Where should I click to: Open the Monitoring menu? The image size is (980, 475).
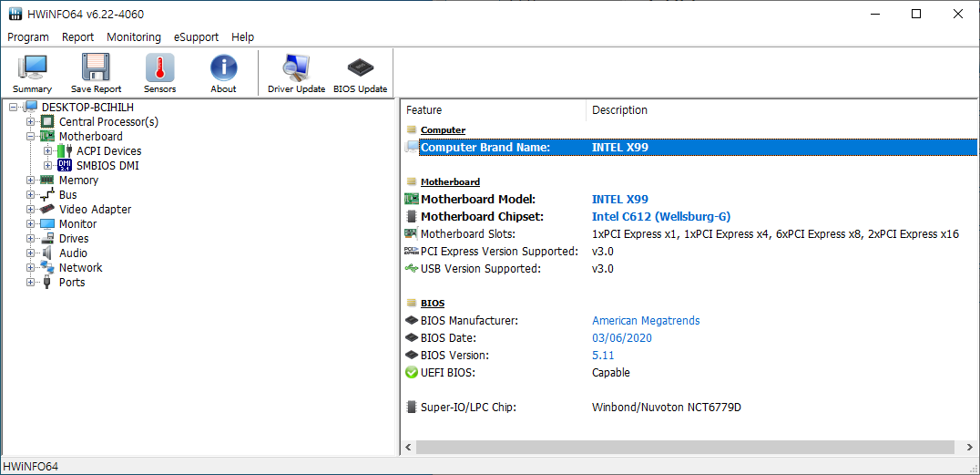tap(134, 36)
